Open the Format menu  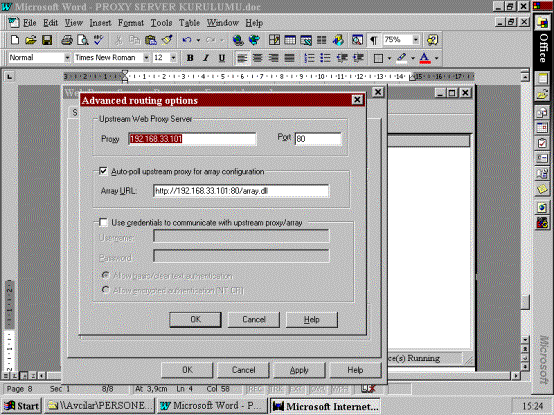pos(131,23)
